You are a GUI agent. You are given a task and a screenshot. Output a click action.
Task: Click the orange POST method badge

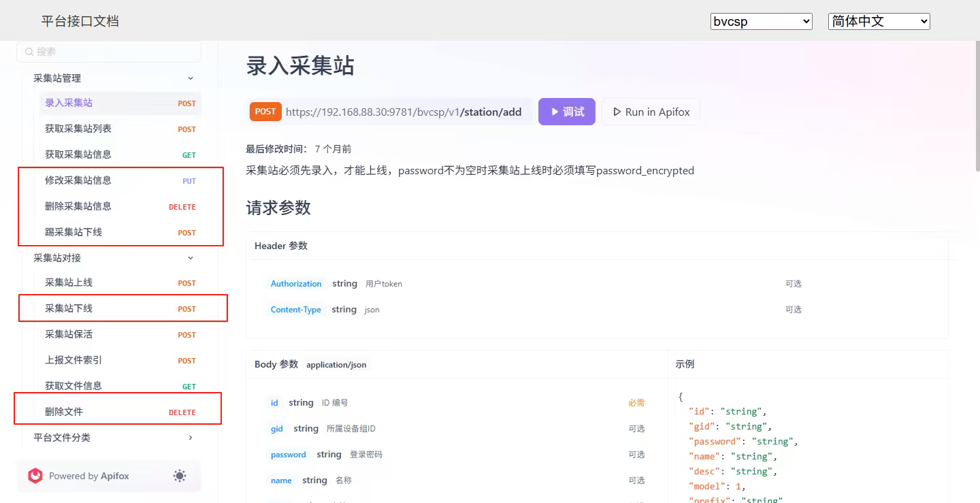point(265,112)
